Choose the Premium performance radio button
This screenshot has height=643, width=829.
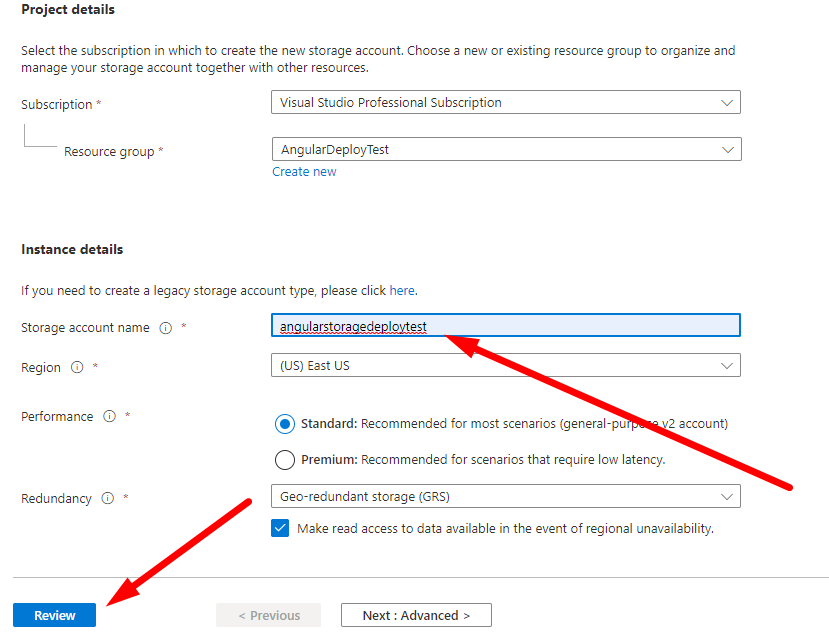pyautogui.click(x=285, y=460)
